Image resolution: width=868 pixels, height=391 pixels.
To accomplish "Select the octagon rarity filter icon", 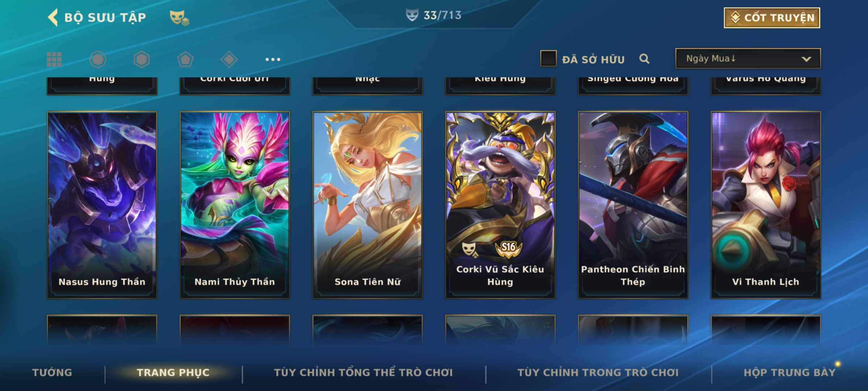I will [x=98, y=59].
